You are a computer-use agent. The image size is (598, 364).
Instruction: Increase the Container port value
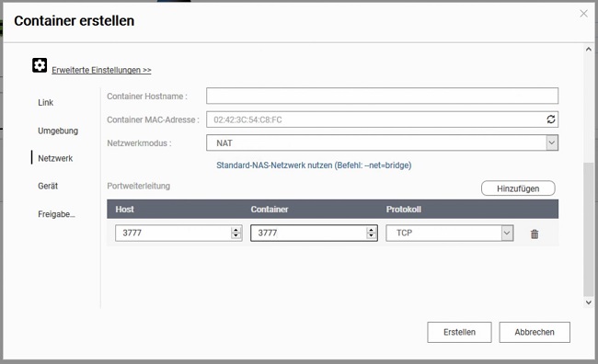click(371, 230)
